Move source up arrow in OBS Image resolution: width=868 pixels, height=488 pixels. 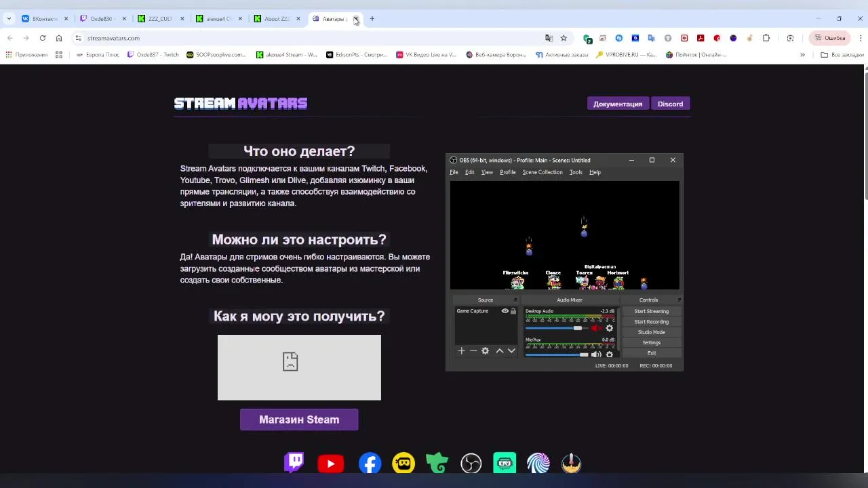click(x=500, y=351)
